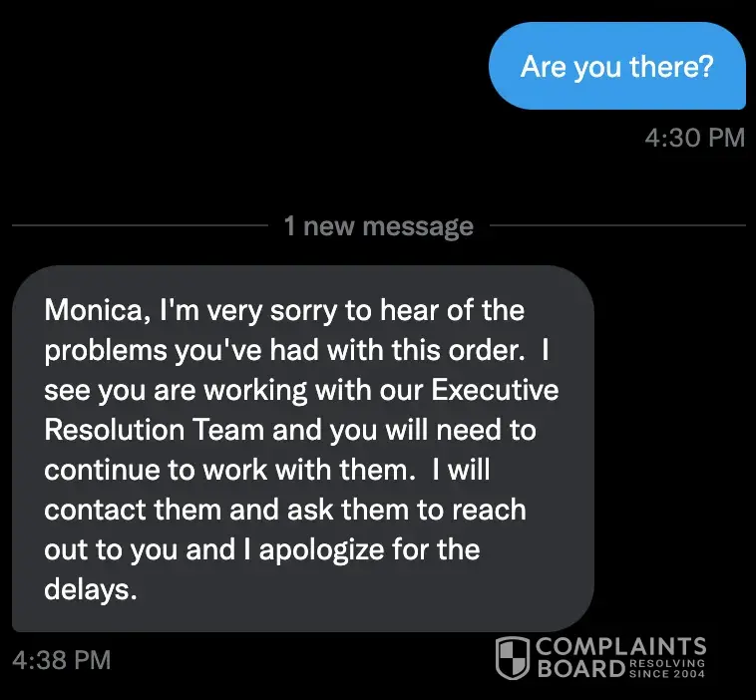Image resolution: width=756 pixels, height=700 pixels.
Task: Click "Resolution Team" in the reply text
Action: point(155,430)
